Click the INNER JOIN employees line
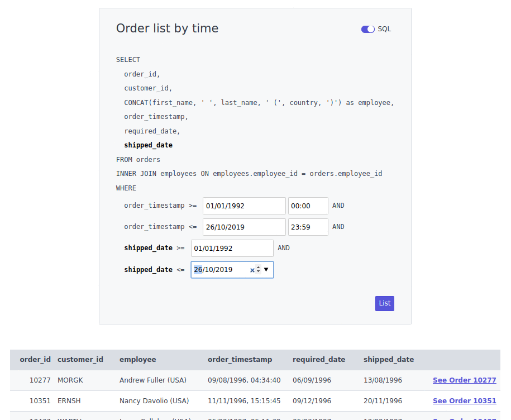Viewport: 511px width, 420px height. (249, 174)
